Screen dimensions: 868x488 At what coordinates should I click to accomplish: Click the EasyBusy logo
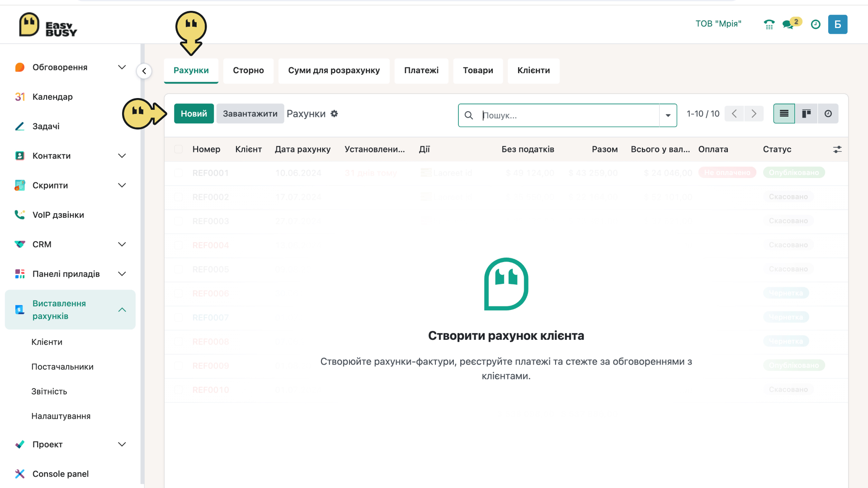[48, 25]
